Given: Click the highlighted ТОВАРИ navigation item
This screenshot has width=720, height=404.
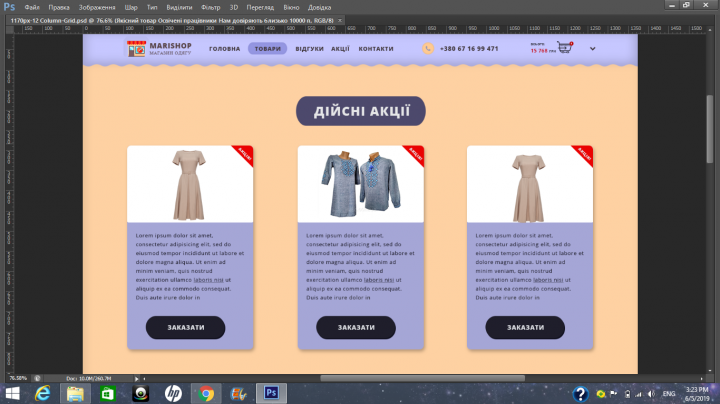Looking at the screenshot, I should click(268, 49).
